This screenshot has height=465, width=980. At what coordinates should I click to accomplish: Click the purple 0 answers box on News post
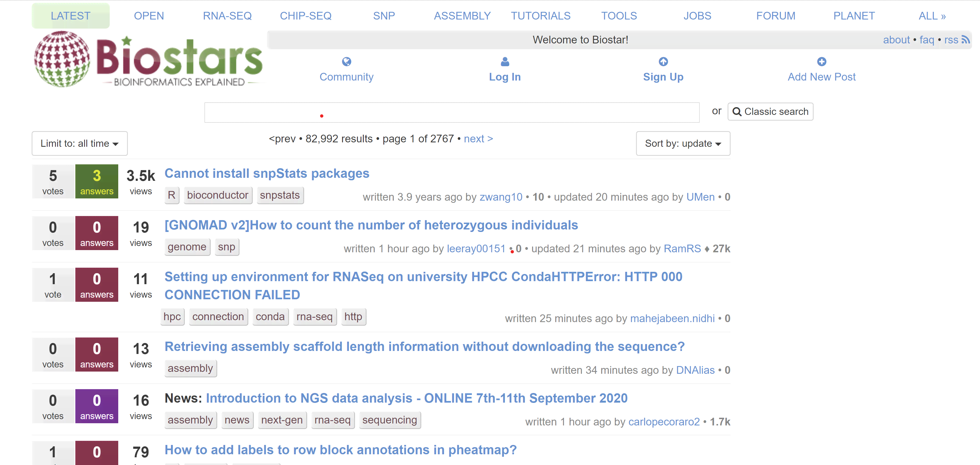(x=97, y=406)
